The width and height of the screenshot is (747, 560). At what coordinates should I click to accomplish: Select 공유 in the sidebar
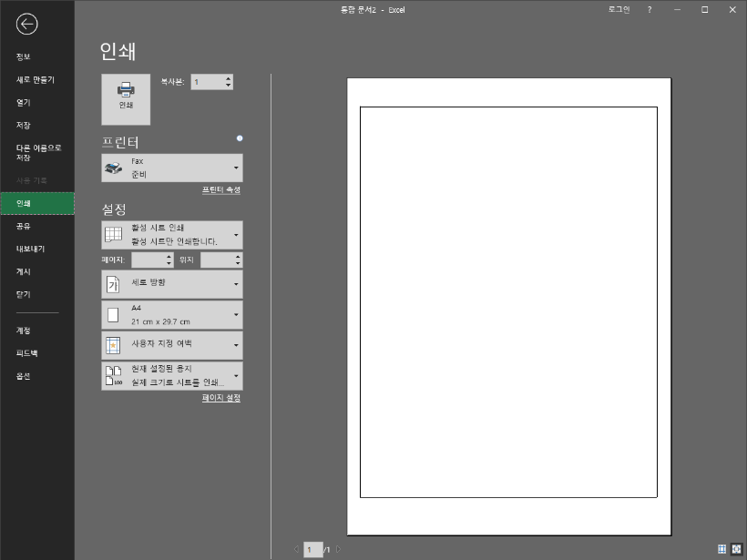point(37,226)
